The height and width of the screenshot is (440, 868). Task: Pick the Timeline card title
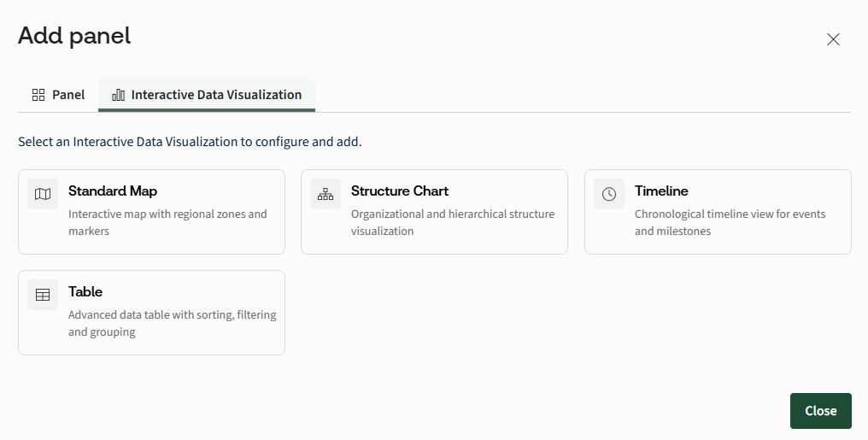tap(661, 191)
